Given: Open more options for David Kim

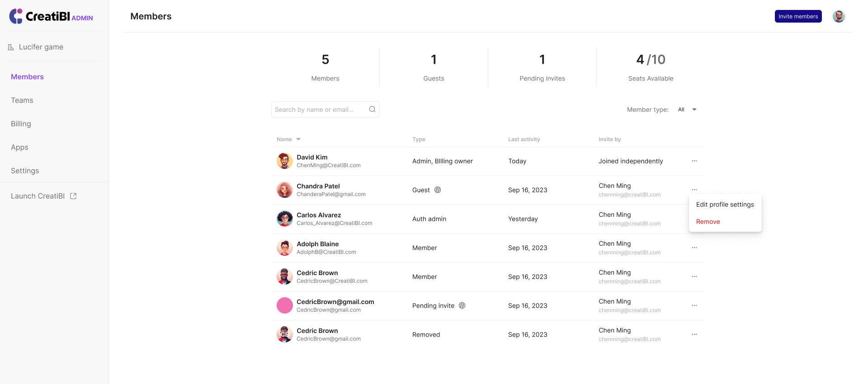Looking at the screenshot, I should point(694,161).
